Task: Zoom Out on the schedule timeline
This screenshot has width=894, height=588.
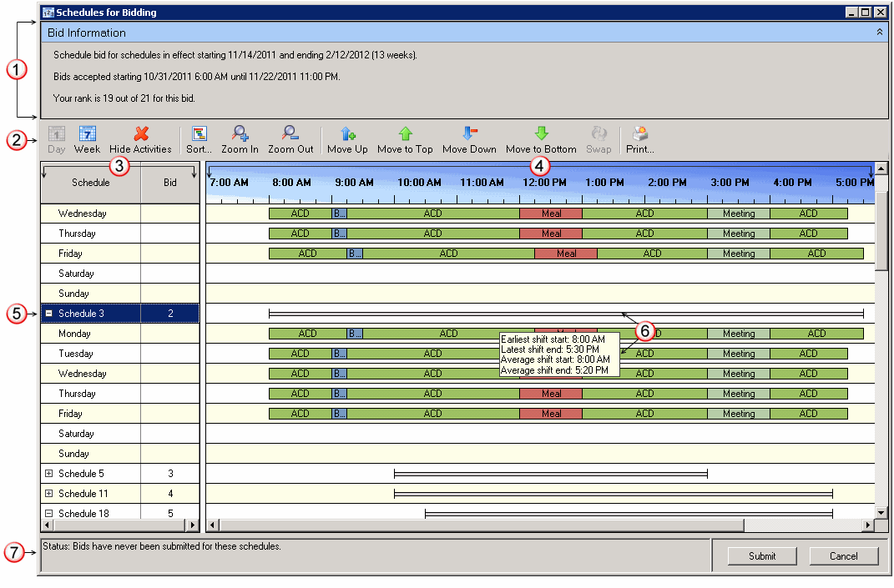Action: [290, 139]
